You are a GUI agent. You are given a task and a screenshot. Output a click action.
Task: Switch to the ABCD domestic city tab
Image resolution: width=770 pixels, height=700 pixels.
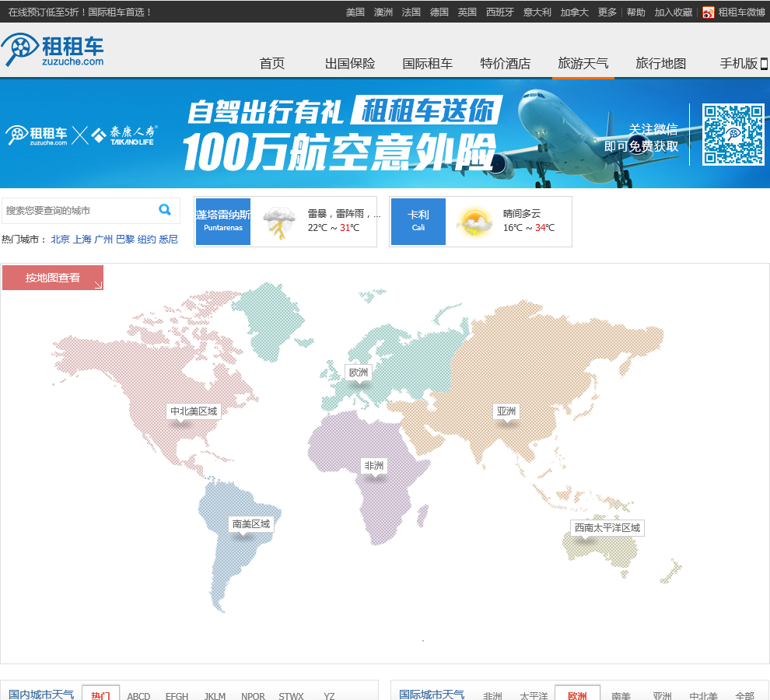pyautogui.click(x=138, y=696)
